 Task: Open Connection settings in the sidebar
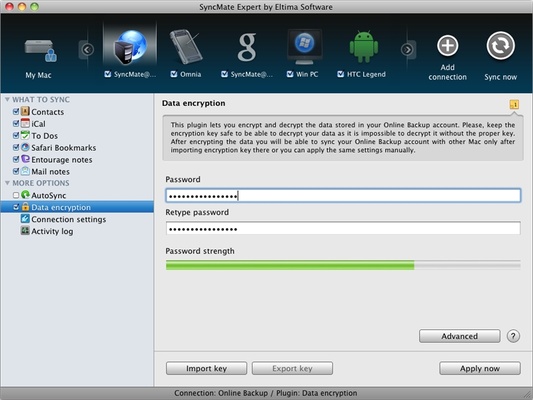pos(69,219)
